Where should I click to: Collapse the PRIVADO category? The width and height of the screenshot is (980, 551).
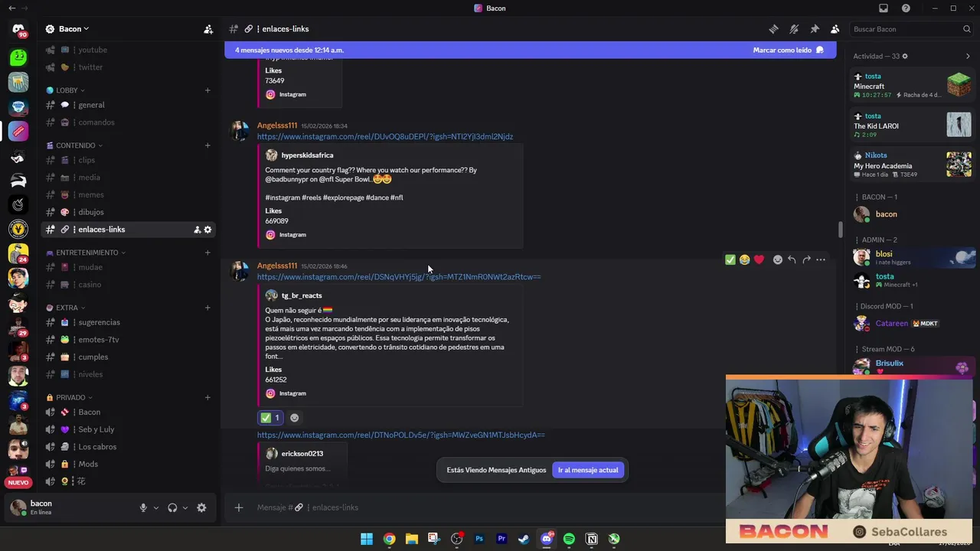[70, 398]
